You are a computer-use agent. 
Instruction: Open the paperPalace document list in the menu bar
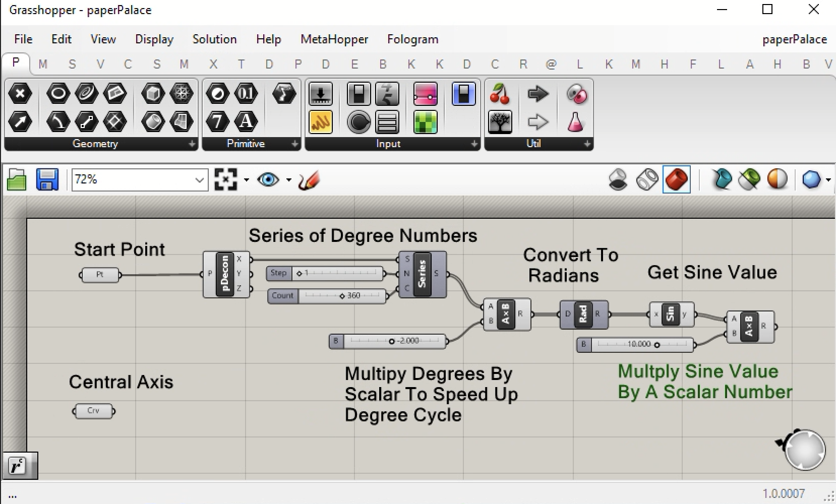coord(795,39)
